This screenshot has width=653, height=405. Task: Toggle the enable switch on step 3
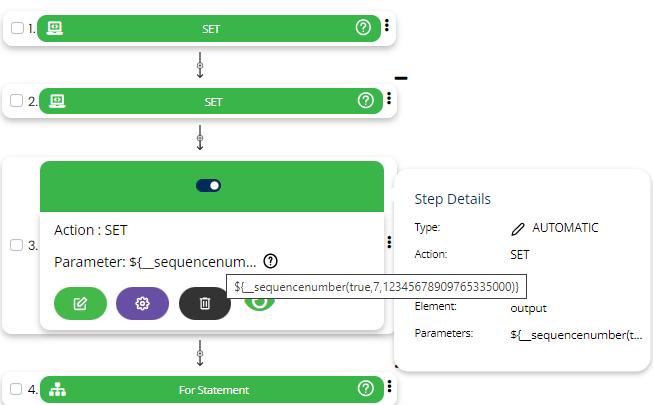tap(210, 185)
